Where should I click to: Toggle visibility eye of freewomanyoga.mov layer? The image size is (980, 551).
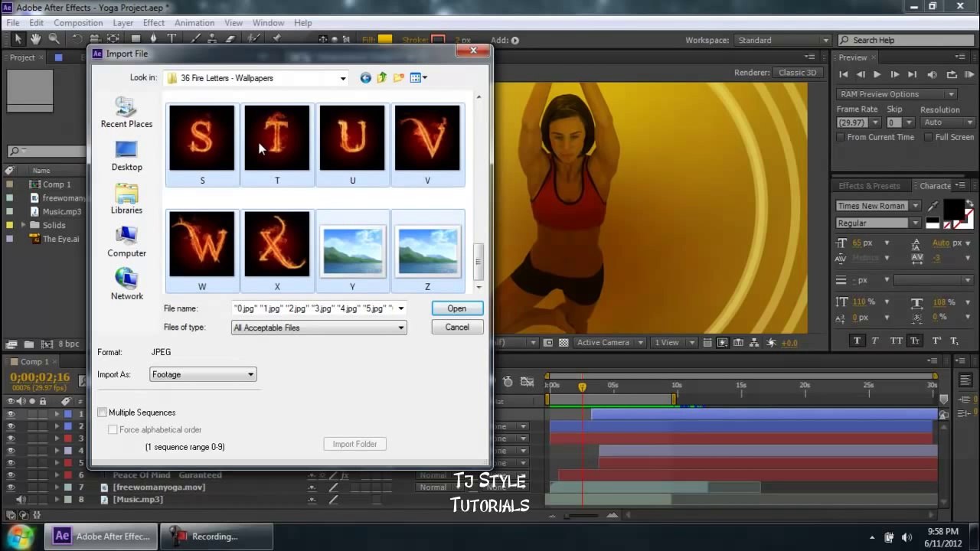coord(11,487)
